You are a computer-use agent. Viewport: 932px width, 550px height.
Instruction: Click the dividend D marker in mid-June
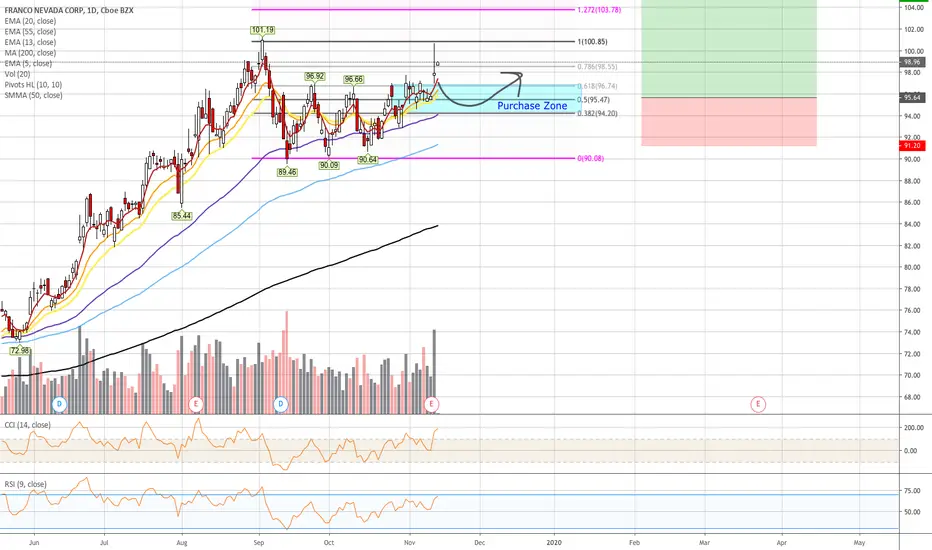point(59,404)
